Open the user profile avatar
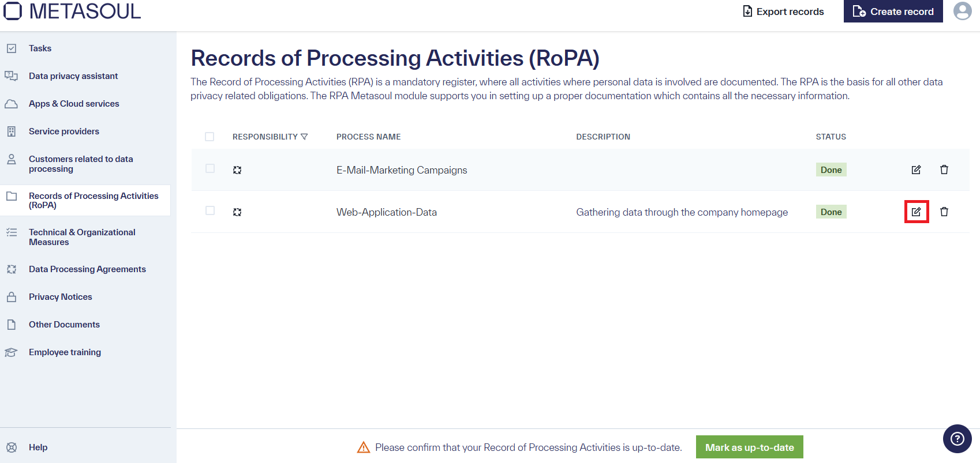 (962, 11)
